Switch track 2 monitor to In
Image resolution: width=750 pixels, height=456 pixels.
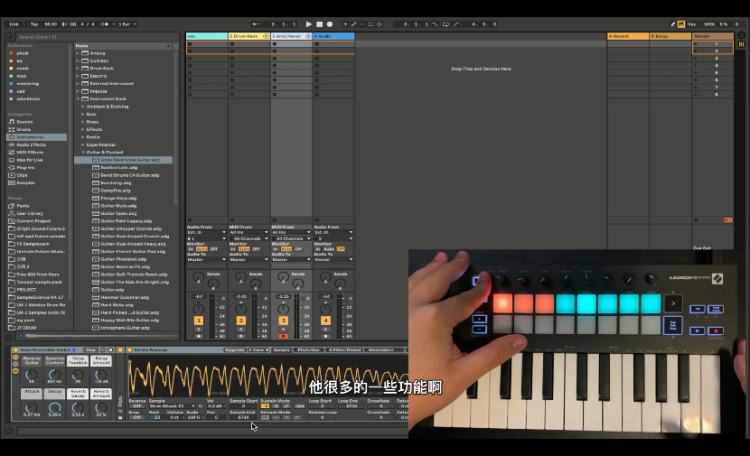[x=232, y=248]
